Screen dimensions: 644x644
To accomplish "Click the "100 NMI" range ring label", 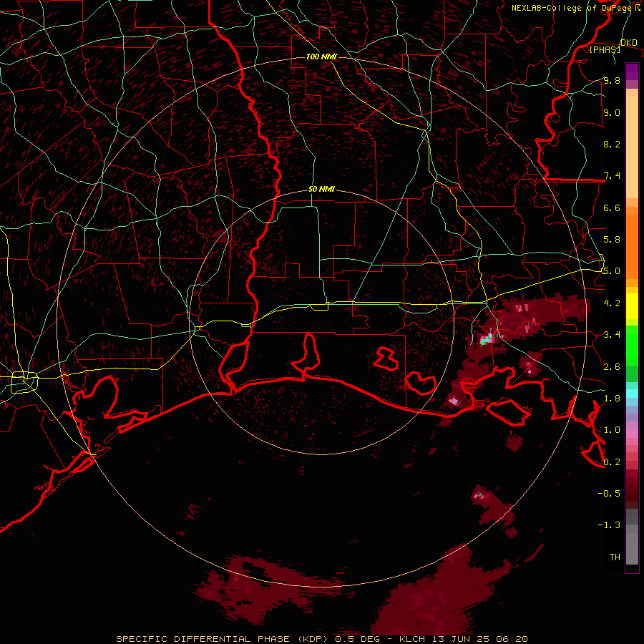I will (321, 57).
